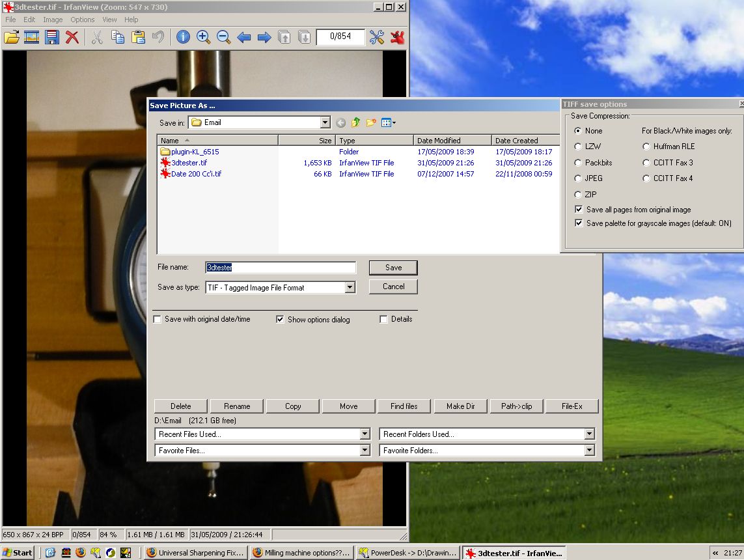Switch to Milling machine options taskbar window
The height and width of the screenshot is (560, 744).
tap(302, 552)
